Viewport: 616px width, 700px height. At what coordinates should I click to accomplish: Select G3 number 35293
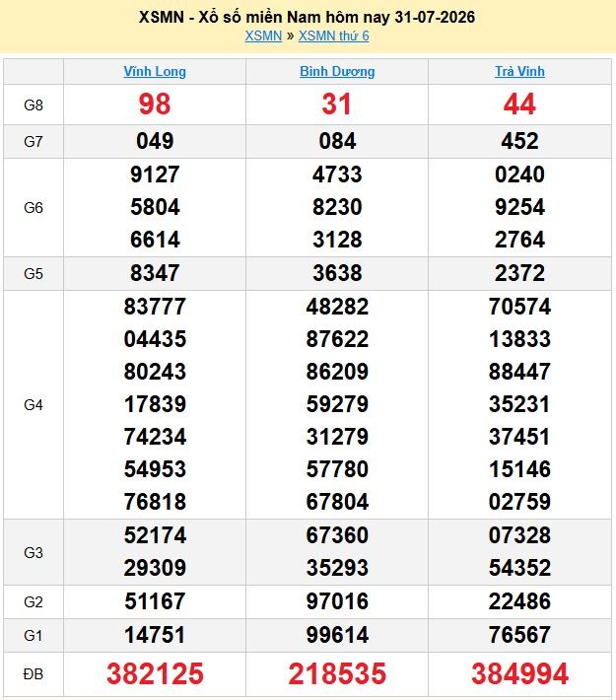[337, 568]
